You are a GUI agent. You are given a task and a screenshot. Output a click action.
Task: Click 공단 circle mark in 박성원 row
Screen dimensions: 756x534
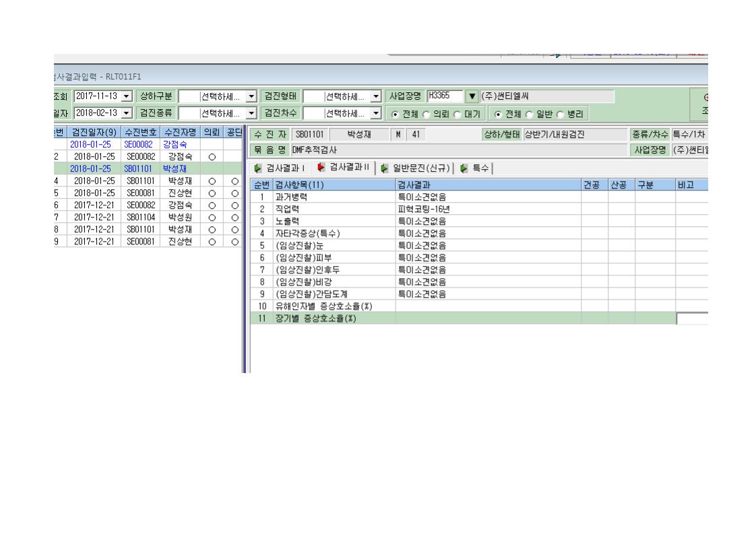(x=234, y=218)
